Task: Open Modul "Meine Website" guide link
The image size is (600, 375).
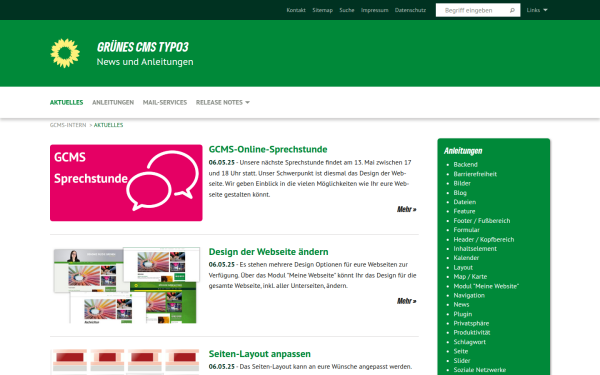Action: 486,286
